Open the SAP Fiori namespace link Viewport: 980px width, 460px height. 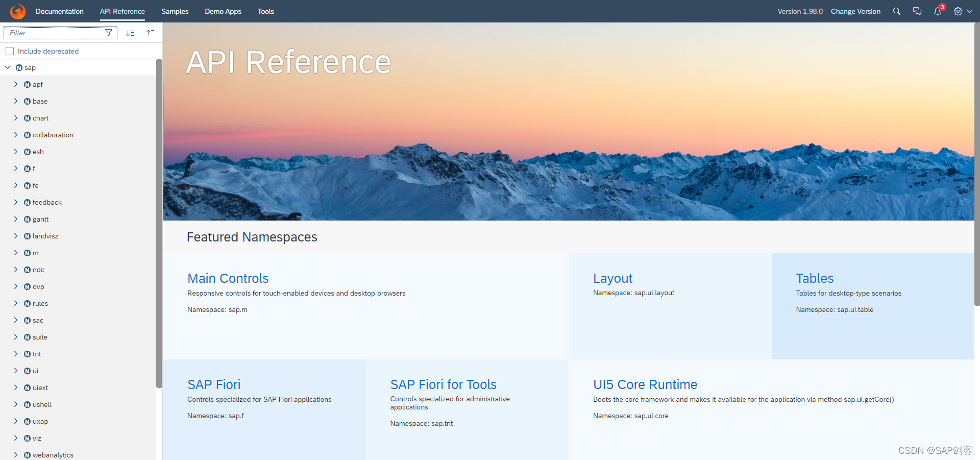pos(214,384)
